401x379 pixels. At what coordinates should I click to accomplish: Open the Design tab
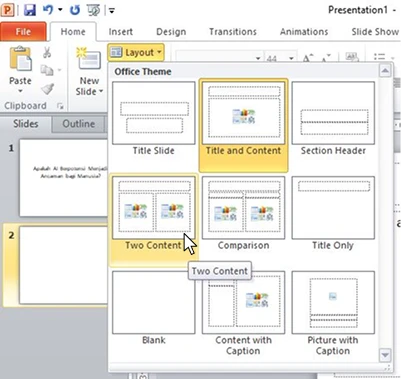point(171,32)
